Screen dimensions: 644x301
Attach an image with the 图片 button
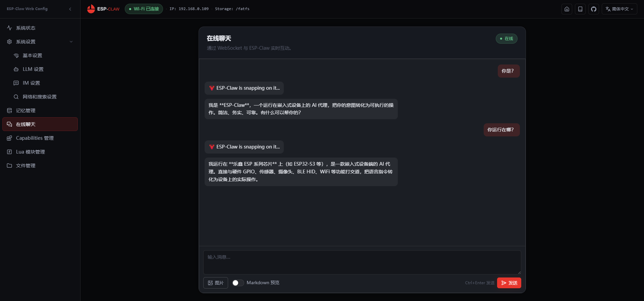(x=216, y=283)
